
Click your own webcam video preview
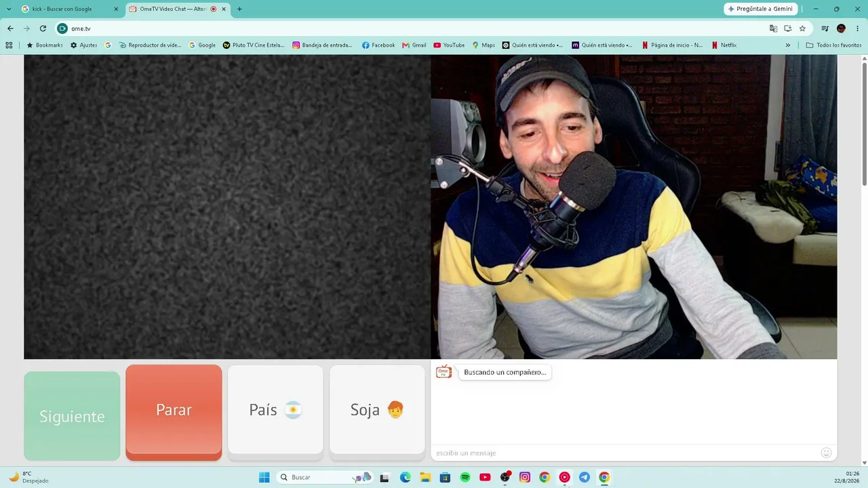pos(634,207)
